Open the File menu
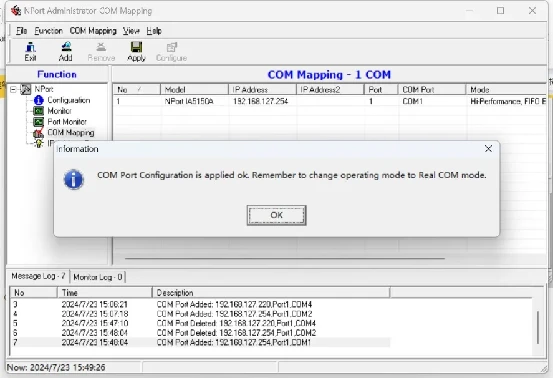This screenshot has height=380, width=554. tap(22, 31)
